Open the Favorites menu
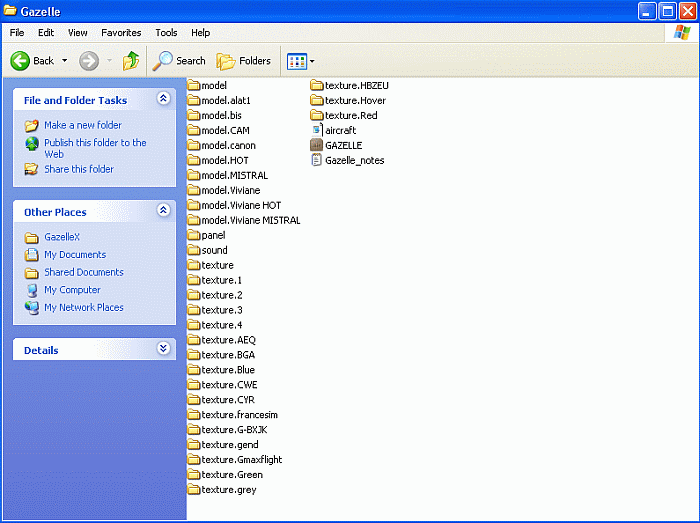700x523 pixels. (121, 33)
